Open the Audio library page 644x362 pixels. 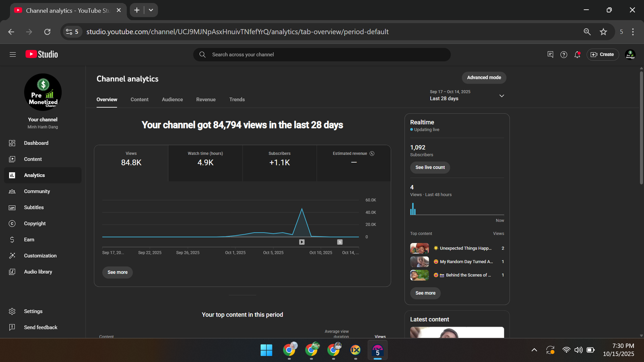coord(38,272)
